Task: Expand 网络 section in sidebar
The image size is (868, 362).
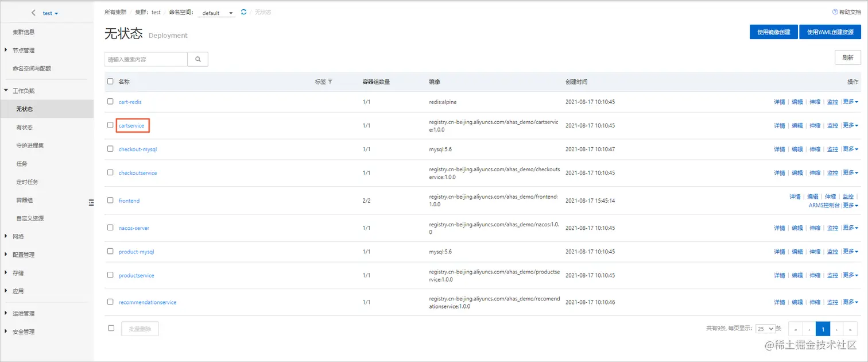Action: (x=18, y=236)
